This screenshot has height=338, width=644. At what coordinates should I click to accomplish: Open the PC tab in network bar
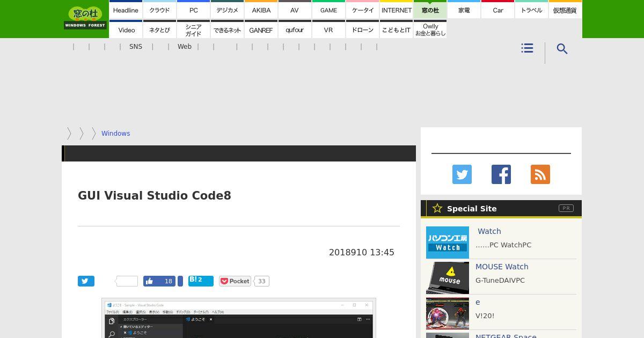[x=193, y=10]
